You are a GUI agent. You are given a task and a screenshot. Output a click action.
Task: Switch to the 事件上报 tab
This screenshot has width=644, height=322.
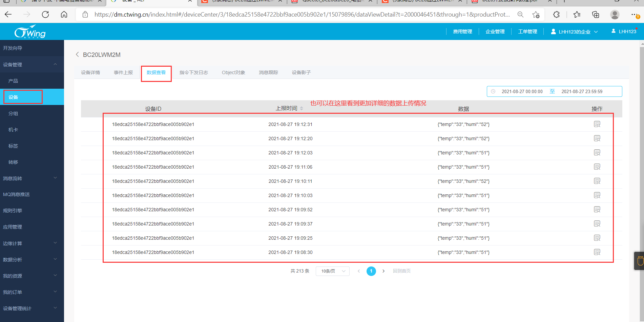(123, 72)
